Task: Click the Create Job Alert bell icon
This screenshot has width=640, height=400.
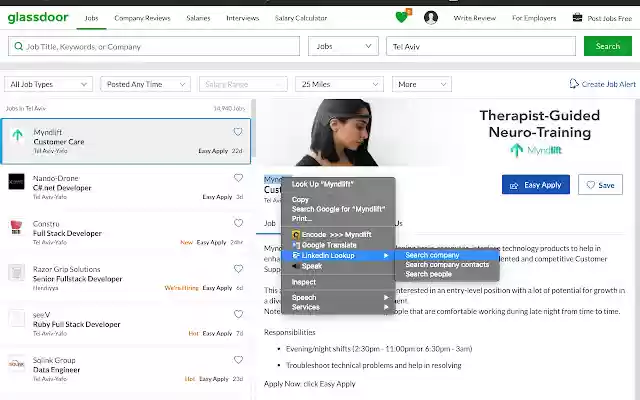Action: [574, 84]
